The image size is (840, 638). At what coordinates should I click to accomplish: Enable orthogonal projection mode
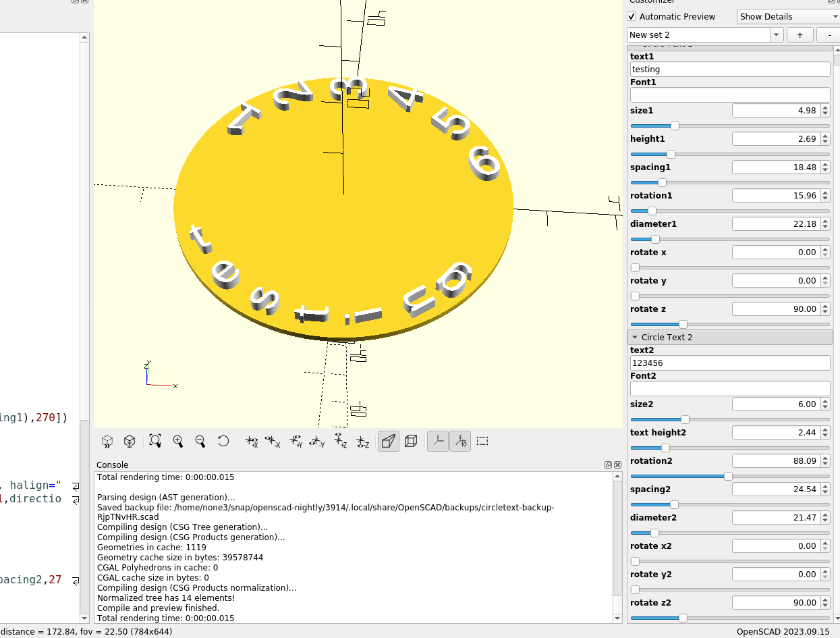tap(411, 441)
